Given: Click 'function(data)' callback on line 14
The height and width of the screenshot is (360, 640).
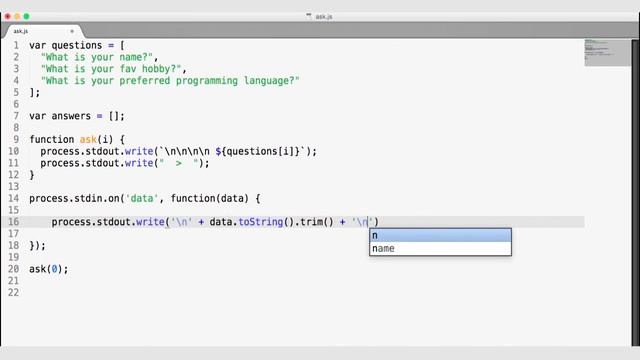Looking at the screenshot, I should coord(209,198).
